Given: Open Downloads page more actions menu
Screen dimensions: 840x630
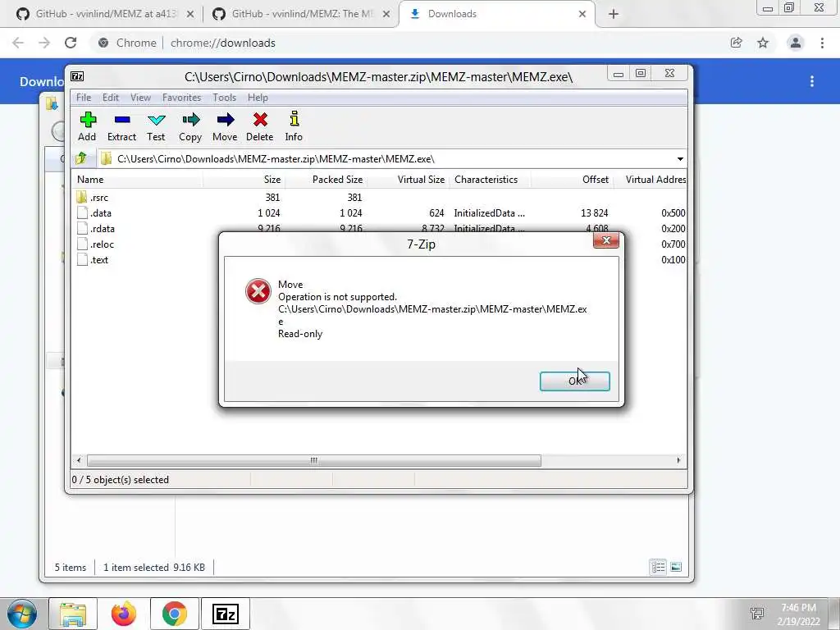Looking at the screenshot, I should 812,81.
